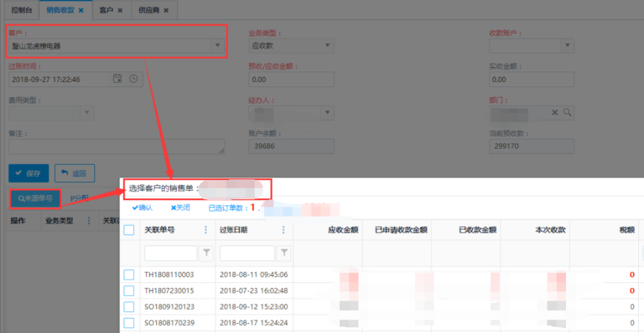Switch to the 供应商 tab
The image size is (644, 333).
point(148,10)
